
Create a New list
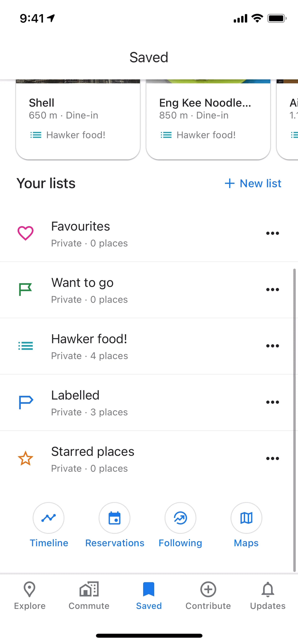[253, 183]
